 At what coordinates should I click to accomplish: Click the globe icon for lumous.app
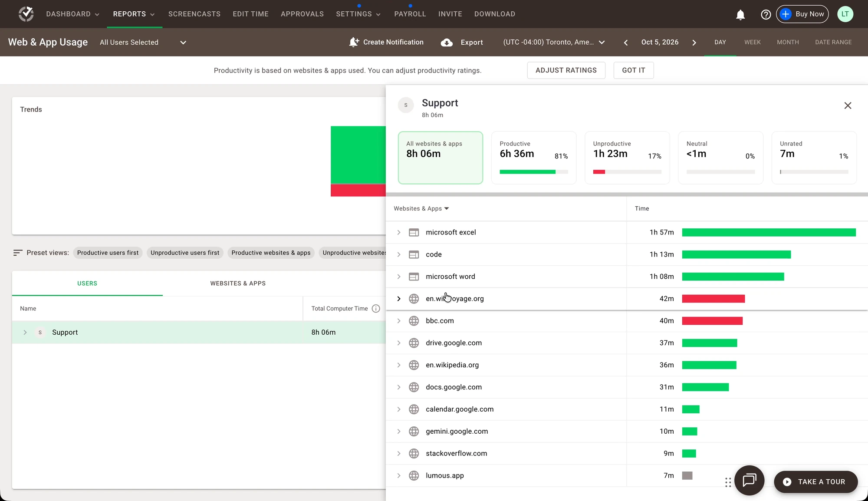[x=414, y=476]
